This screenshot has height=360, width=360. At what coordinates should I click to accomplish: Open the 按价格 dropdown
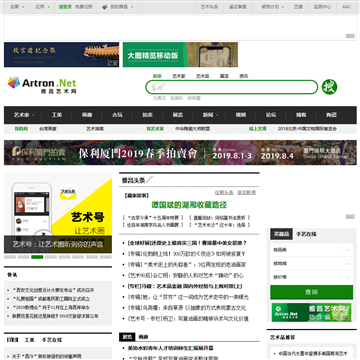[x=312, y=277]
